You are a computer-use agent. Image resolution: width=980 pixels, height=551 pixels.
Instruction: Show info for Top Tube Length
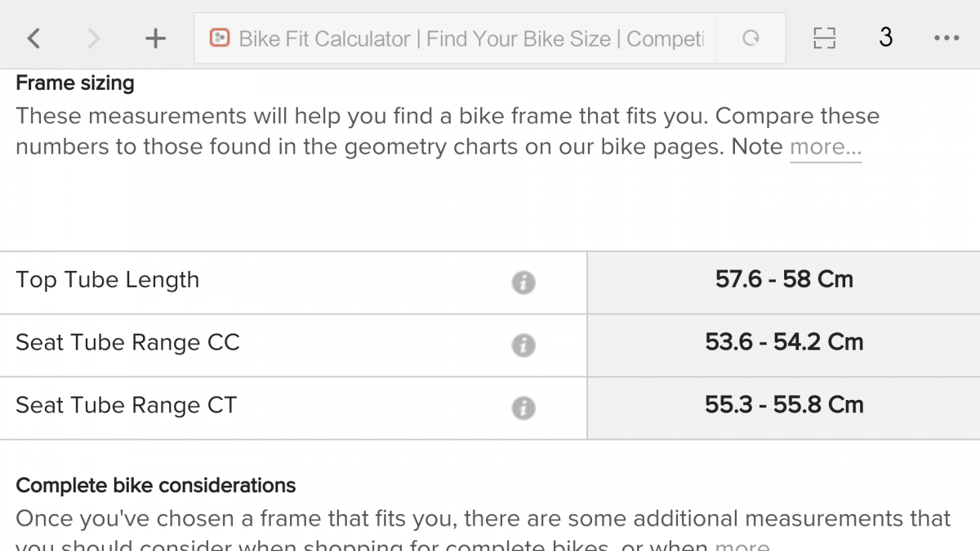click(523, 282)
